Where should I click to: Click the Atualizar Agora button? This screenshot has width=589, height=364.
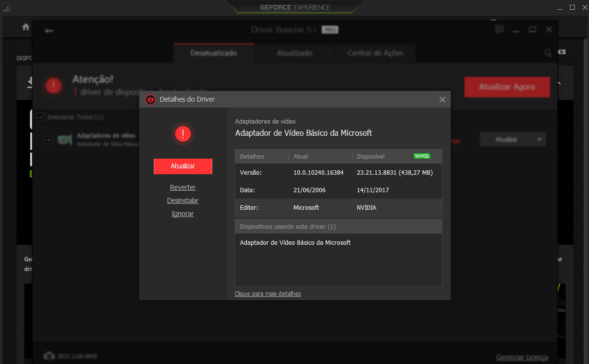tap(507, 87)
